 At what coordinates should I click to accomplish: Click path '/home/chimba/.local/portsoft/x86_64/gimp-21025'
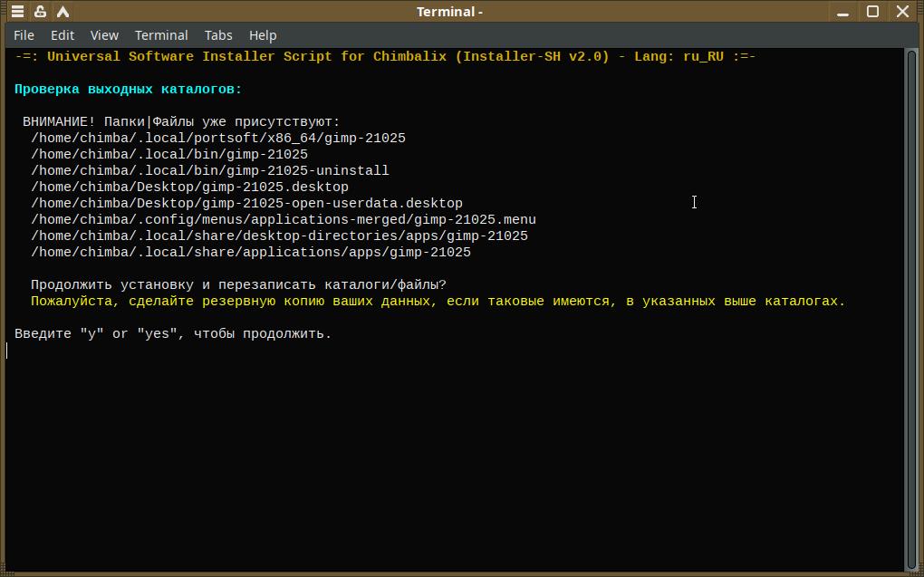(218, 139)
